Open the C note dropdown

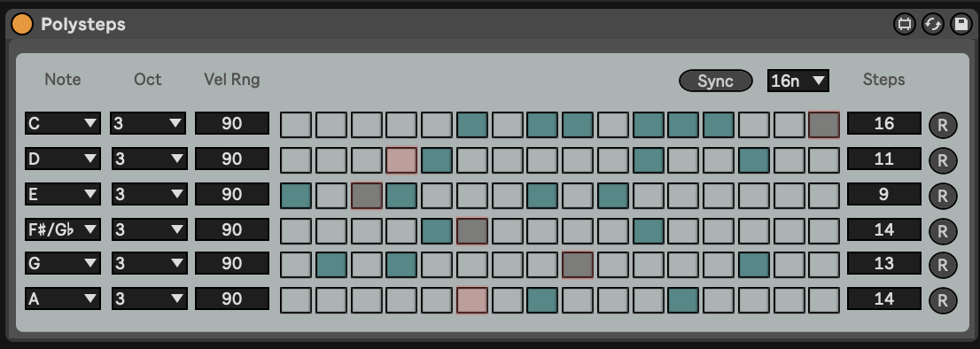coord(63,124)
